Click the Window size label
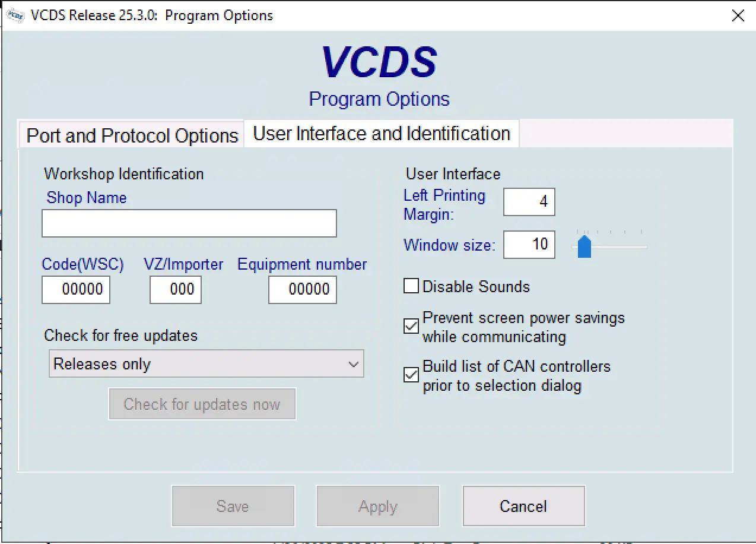This screenshot has height=544, width=756. click(449, 245)
